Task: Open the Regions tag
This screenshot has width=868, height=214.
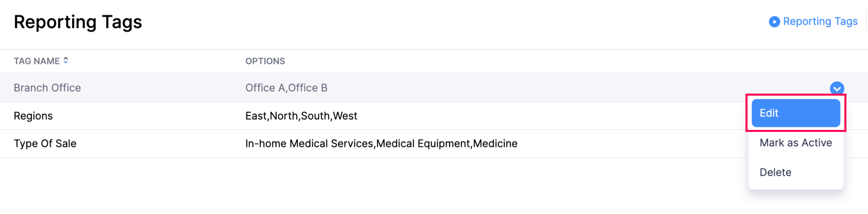Action: 33,116
